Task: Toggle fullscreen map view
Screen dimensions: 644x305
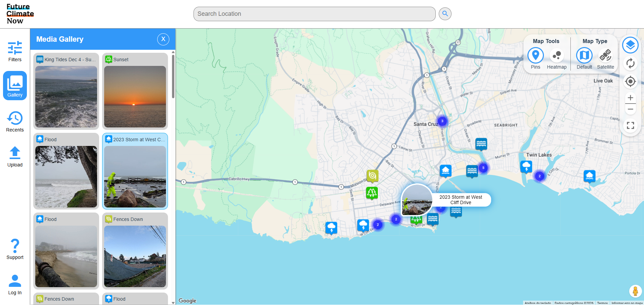Action: point(630,125)
